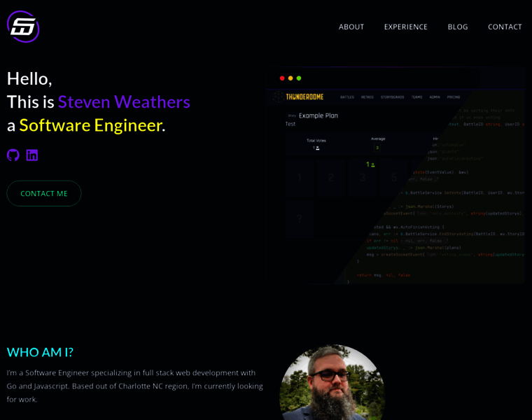
Task: Open the GitHub profile icon
Action: point(13,155)
